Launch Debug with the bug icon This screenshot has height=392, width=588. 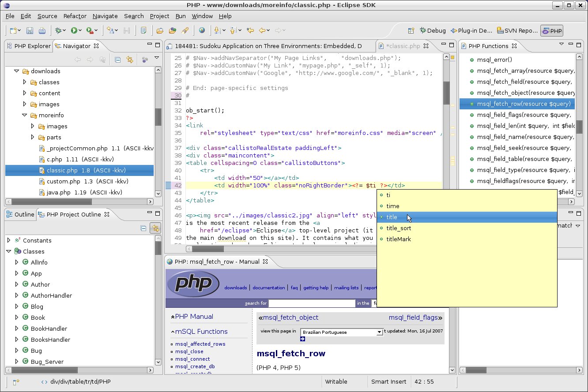point(58,30)
